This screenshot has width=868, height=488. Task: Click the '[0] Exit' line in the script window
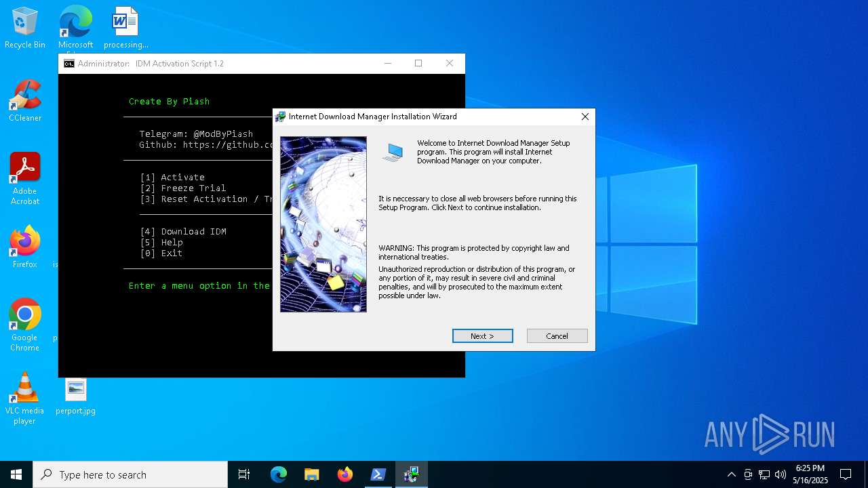coord(161,253)
